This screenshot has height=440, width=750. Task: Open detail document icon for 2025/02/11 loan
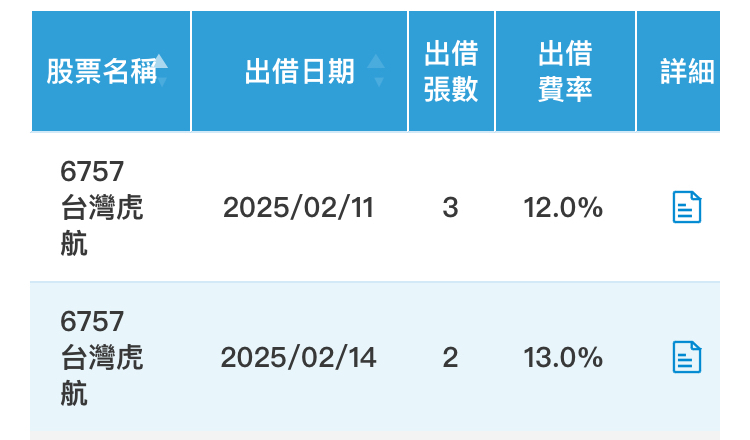pos(686,208)
